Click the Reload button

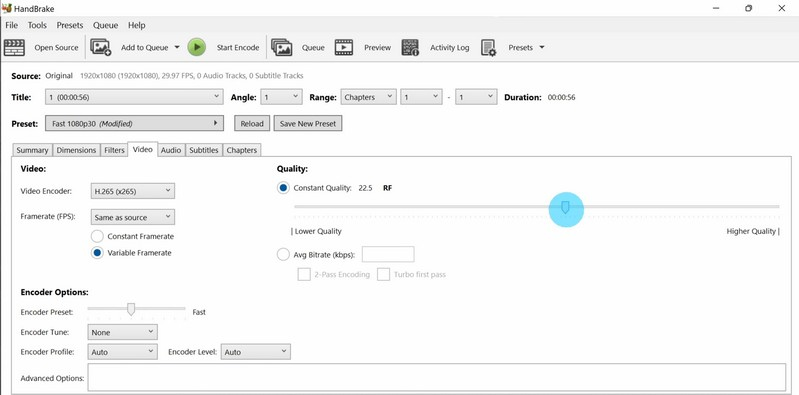point(252,123)
